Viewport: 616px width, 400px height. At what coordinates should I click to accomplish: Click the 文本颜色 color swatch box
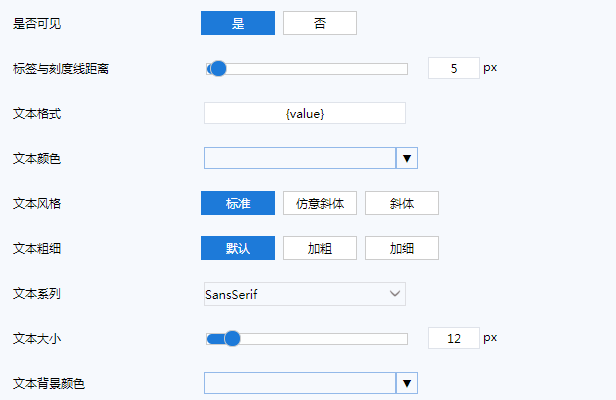pos(300,158)
